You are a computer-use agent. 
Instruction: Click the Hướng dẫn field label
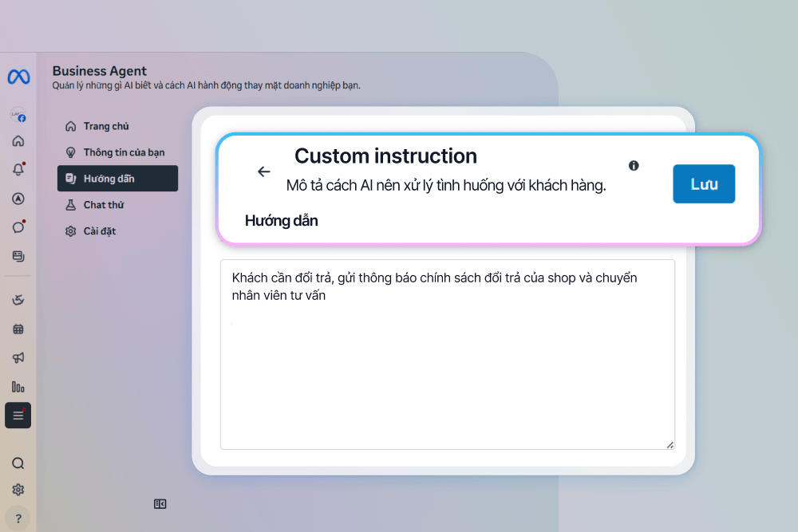[282, 221]
